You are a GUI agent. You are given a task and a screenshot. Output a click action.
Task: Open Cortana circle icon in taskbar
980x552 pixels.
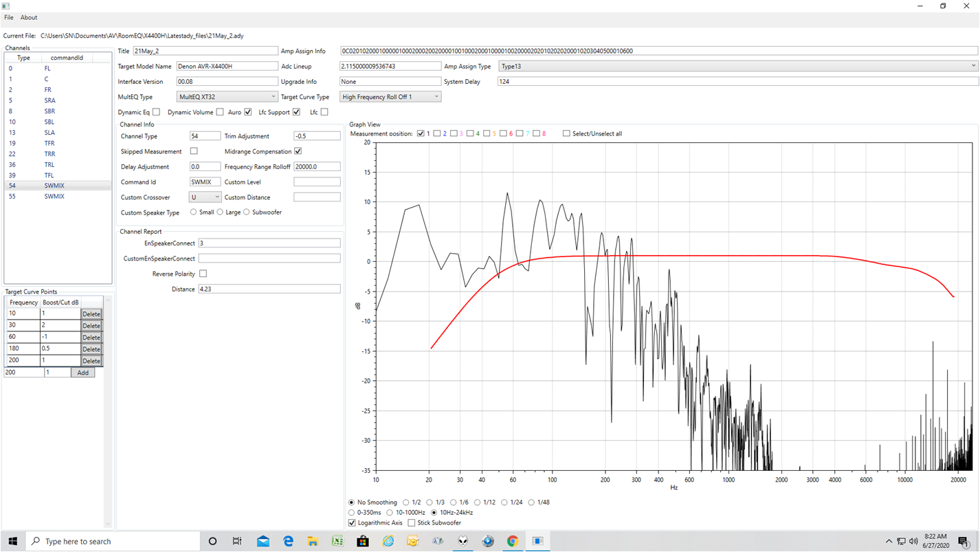pyautogui.click(x=212, y=541)
